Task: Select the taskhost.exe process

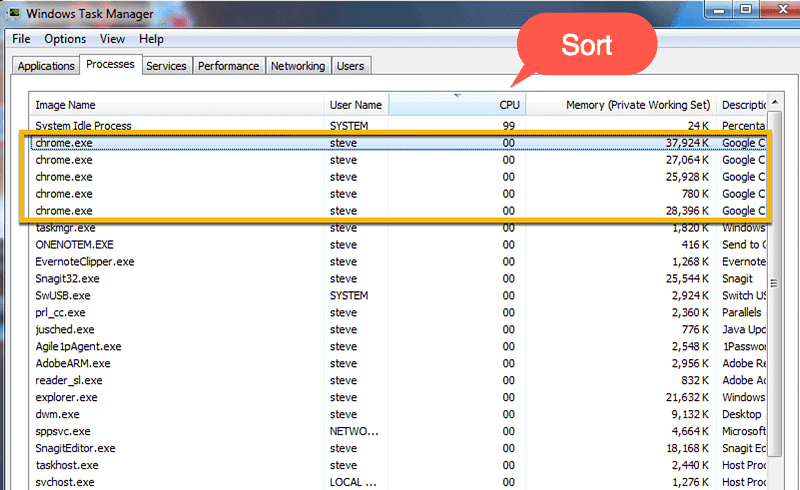Action: point(398,465)
